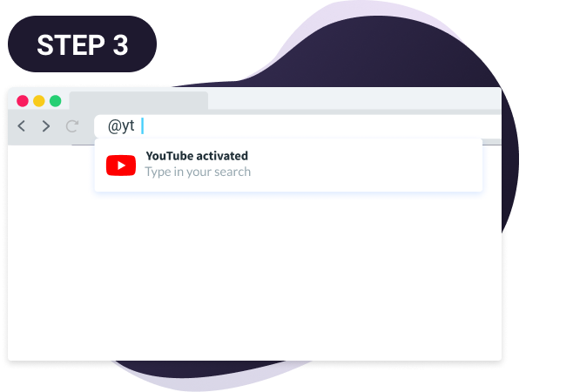Click the 'Type in your search' hint
This screenshot has height=392, width=573.
[198, 172]
